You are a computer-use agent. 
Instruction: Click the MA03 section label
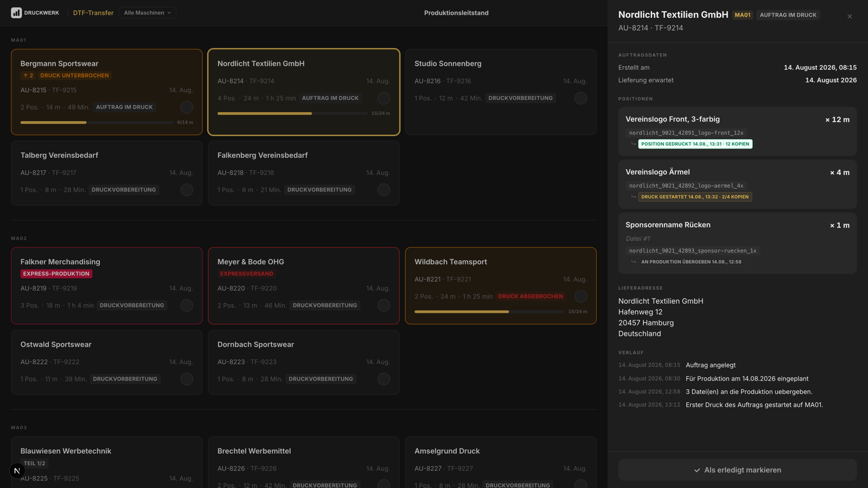19,428
